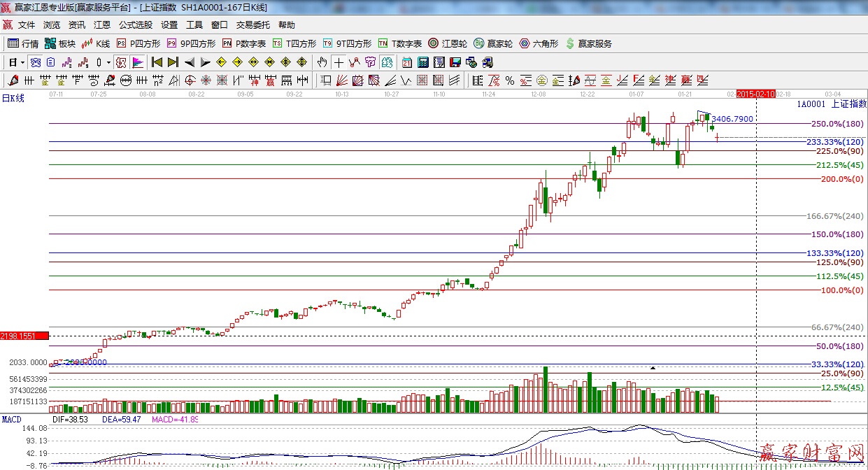The image size is (868, 470).
Task: Toggle the pressed colored flag toolbar button
Action: (137, 62)
